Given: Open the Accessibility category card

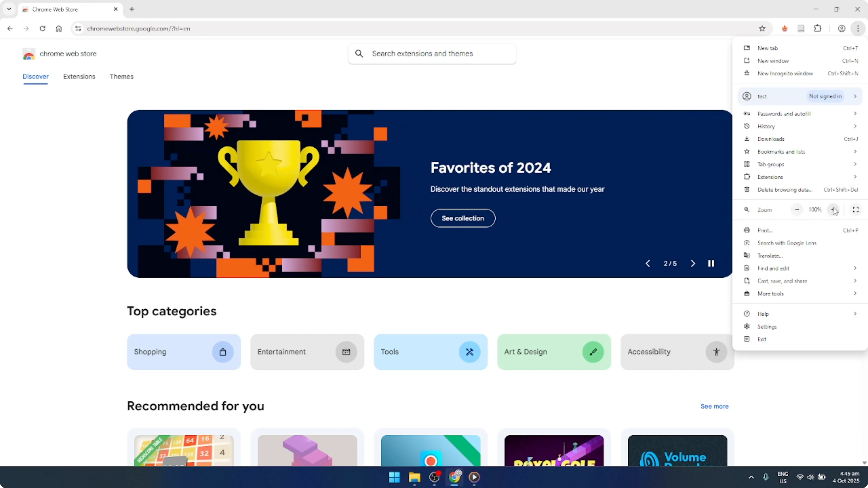Looking at the screenshot, I should (x=677, y=352).
